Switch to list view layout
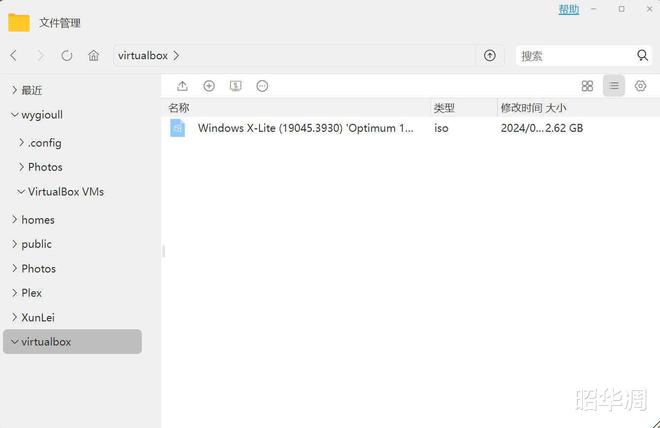The width and height of the screenshot is (660, 428). pos(614,86)
